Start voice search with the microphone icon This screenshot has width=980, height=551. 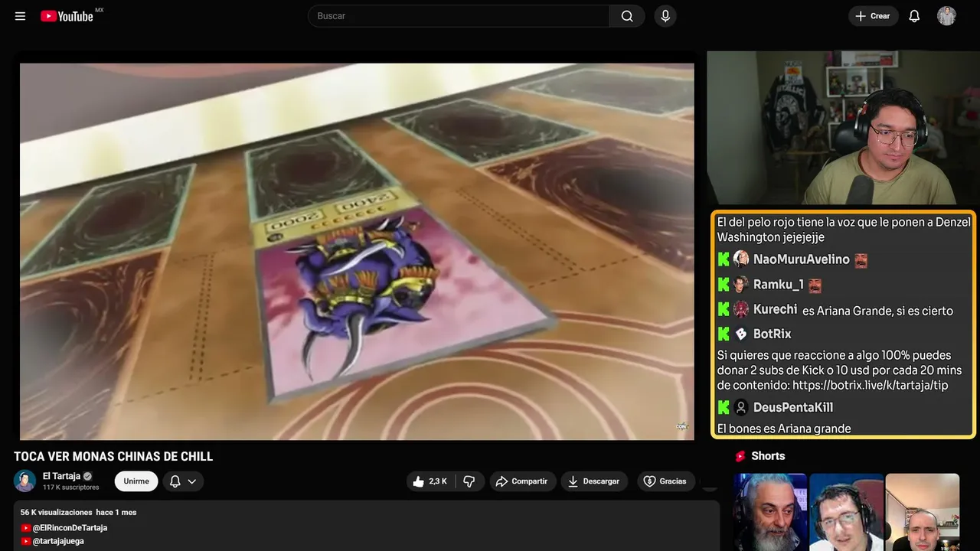point(665,16)
